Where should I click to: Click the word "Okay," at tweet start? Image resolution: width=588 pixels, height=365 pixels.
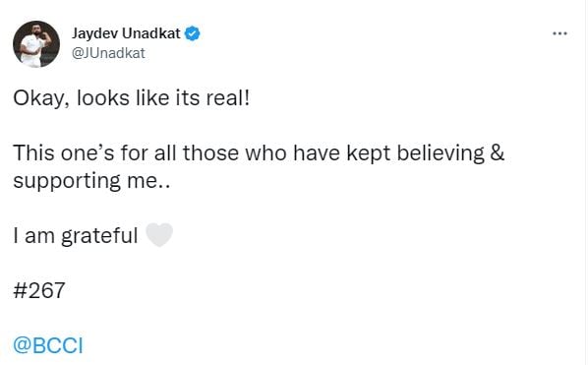41,98
